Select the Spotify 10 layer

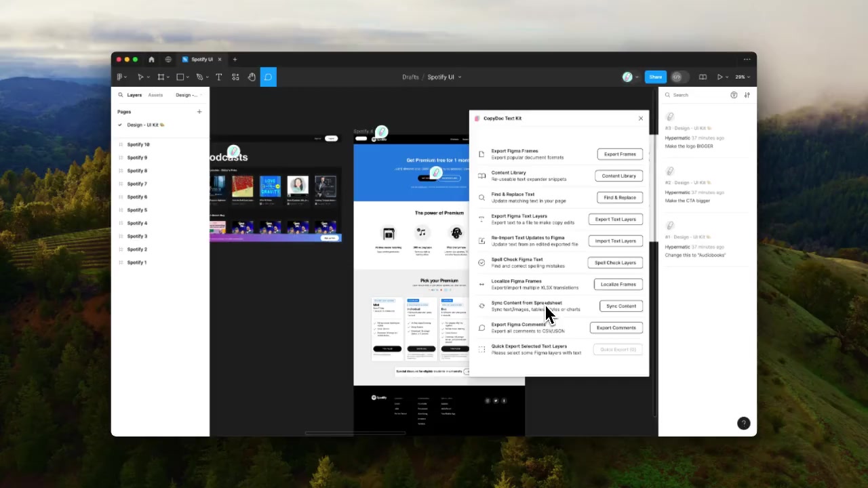click(x=138, y=144)
